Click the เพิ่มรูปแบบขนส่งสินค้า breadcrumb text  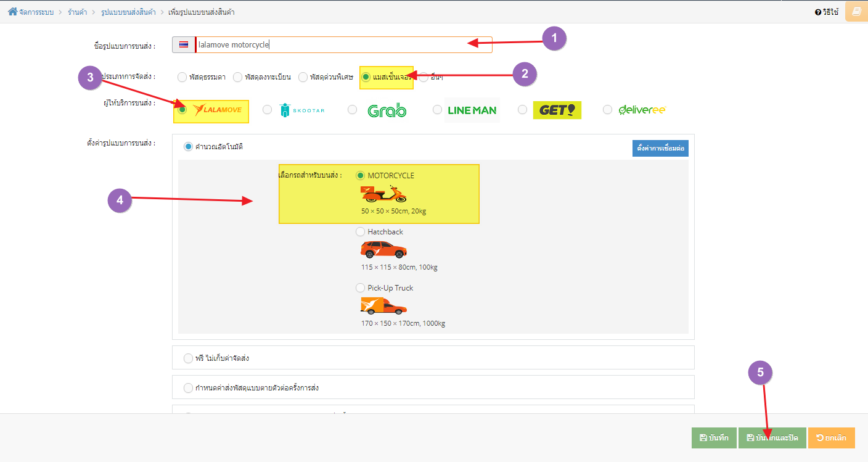pos(201,12)
